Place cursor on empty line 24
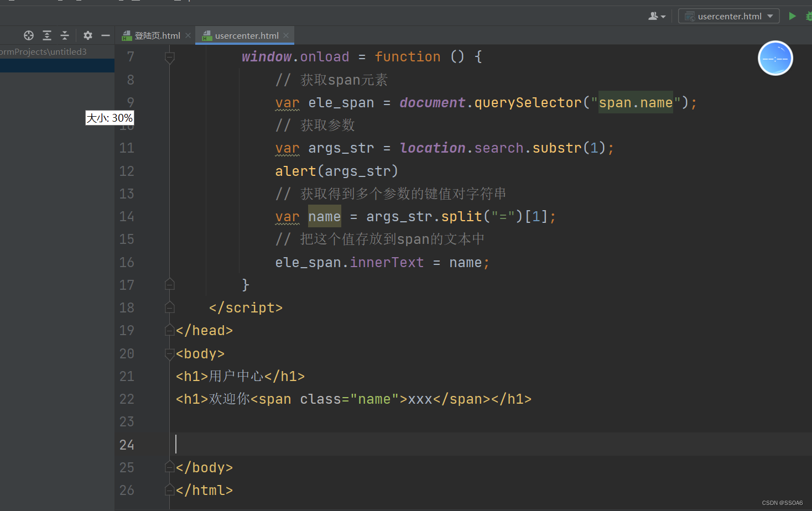This screenshot has width=812, height=511. point(491,445)
